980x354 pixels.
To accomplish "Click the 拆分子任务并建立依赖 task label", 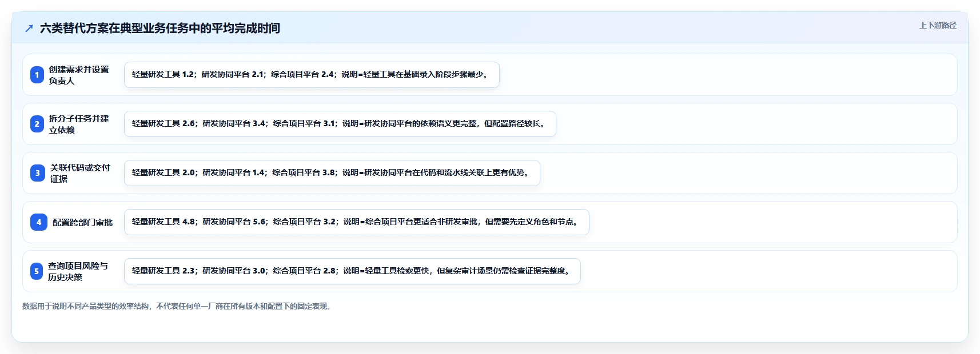I will (78, 124).
